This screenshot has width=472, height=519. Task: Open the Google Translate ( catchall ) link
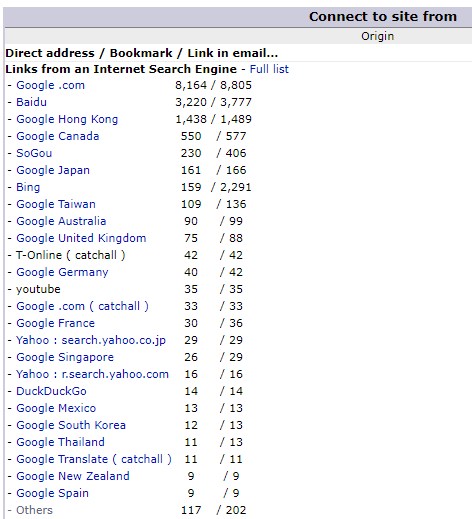click(x=94, y=459)
